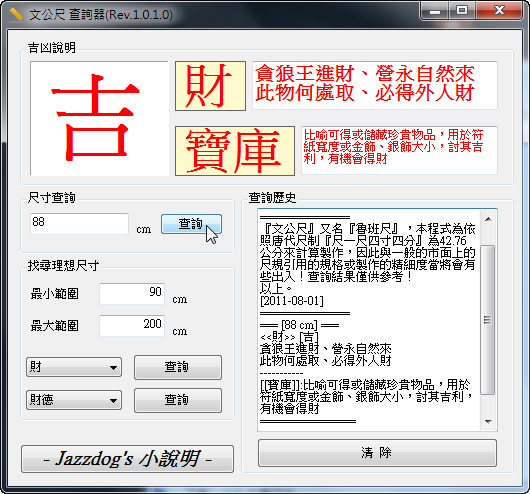The image size is (530, 494).
Task: Click the <<財>> [吉] line in history
Action: 289,337
